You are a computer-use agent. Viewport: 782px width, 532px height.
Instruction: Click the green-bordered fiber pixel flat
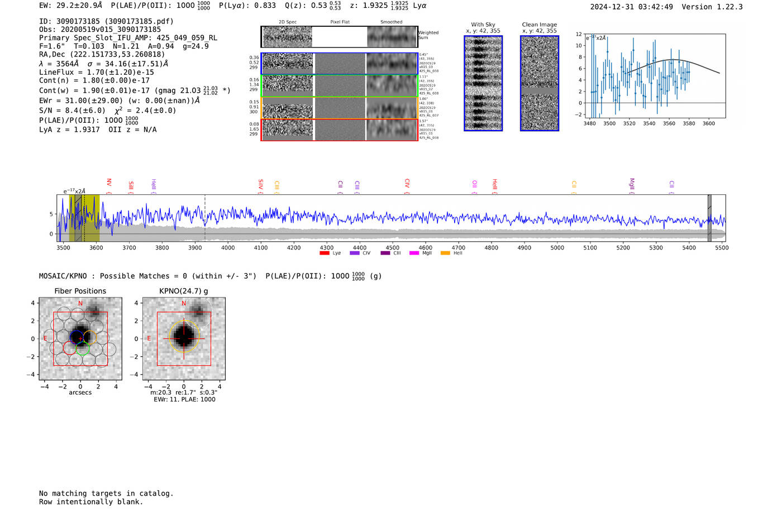coord(340,86)
